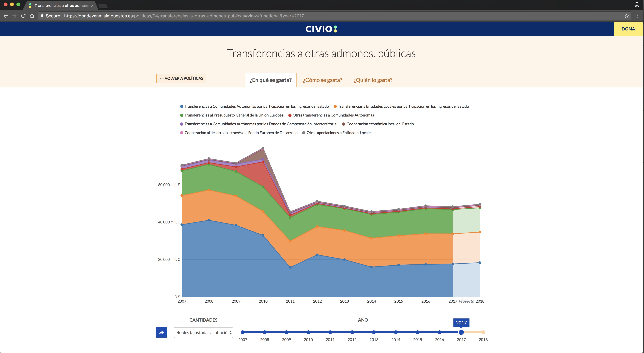Click the Proyecto 2018 axis label
Image resolution: width=644 pixels, height=353 pixels.
472,301
